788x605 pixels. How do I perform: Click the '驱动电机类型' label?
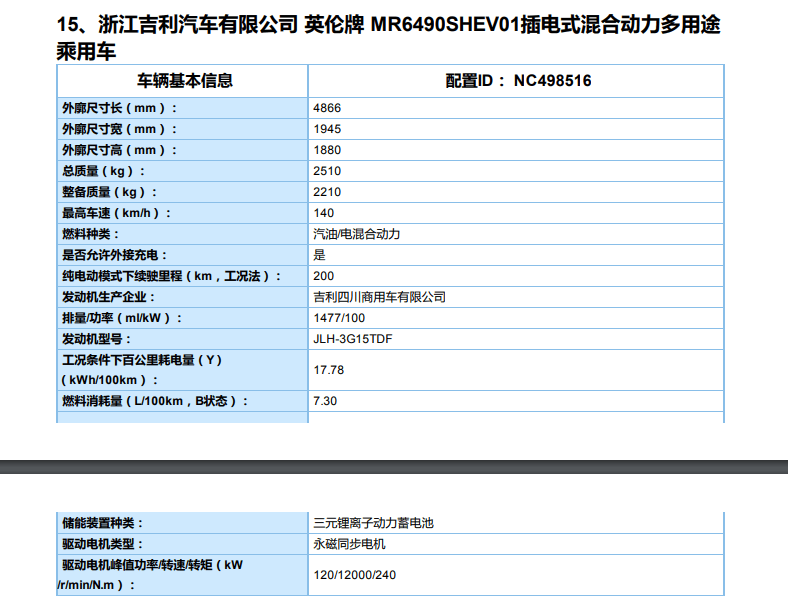tap(102, 545)
